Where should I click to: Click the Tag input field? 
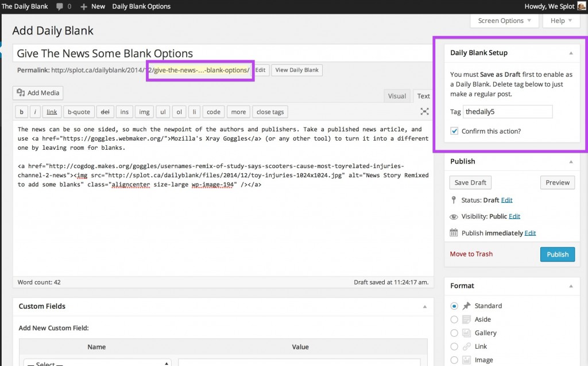[x=508, y=112]
